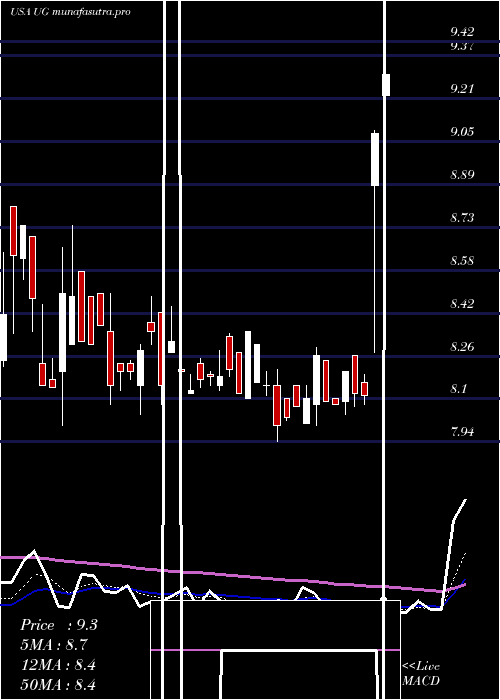
Task: Click the 7.94 price axis label
Action: click(x=462, y=432)
